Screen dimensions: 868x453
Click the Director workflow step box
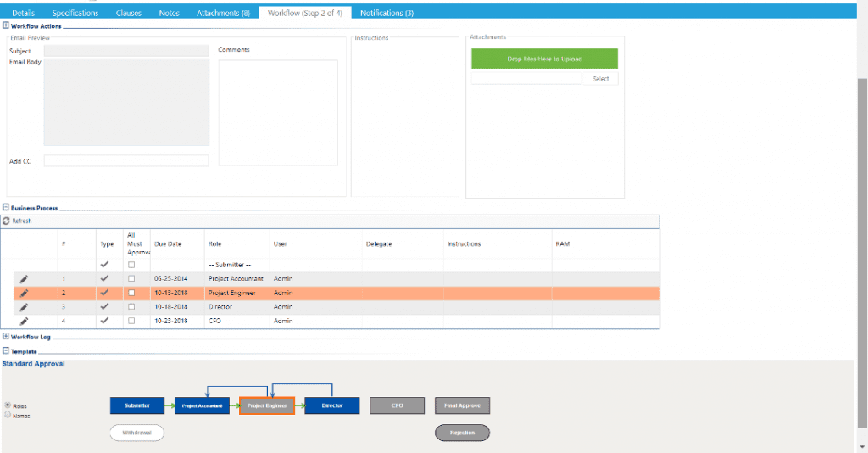(x=332, y=405)
